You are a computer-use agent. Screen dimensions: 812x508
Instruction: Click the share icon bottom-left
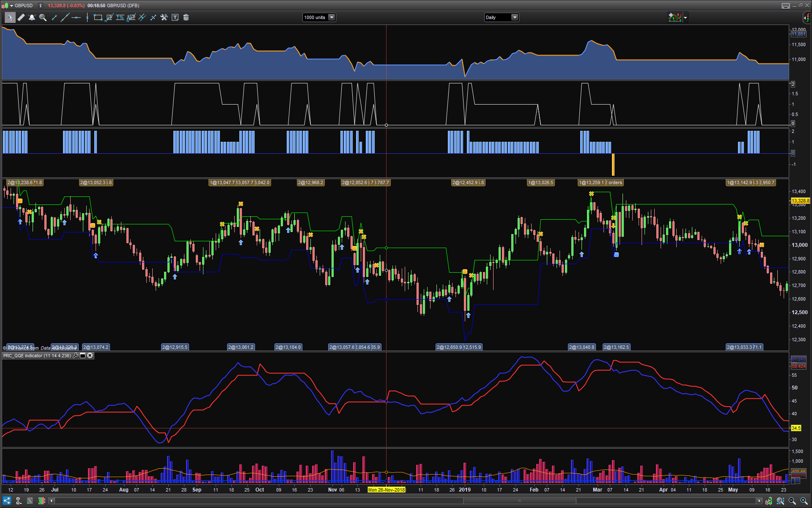click(x=7, y=501)
